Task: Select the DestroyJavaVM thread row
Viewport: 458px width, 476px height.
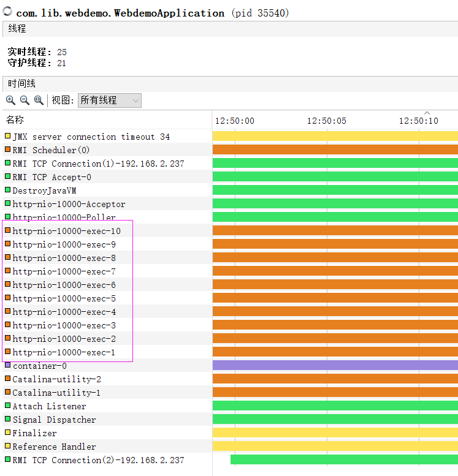Action: pos(44,191)
